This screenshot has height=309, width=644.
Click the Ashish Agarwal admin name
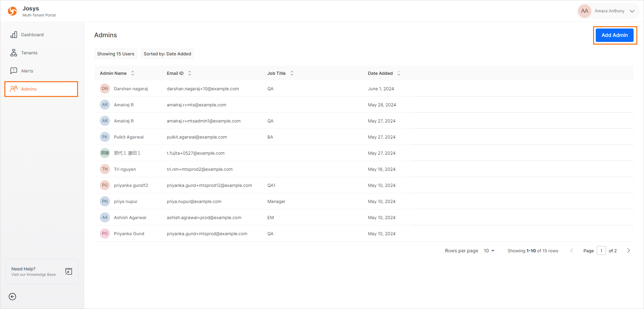(130, 217)
